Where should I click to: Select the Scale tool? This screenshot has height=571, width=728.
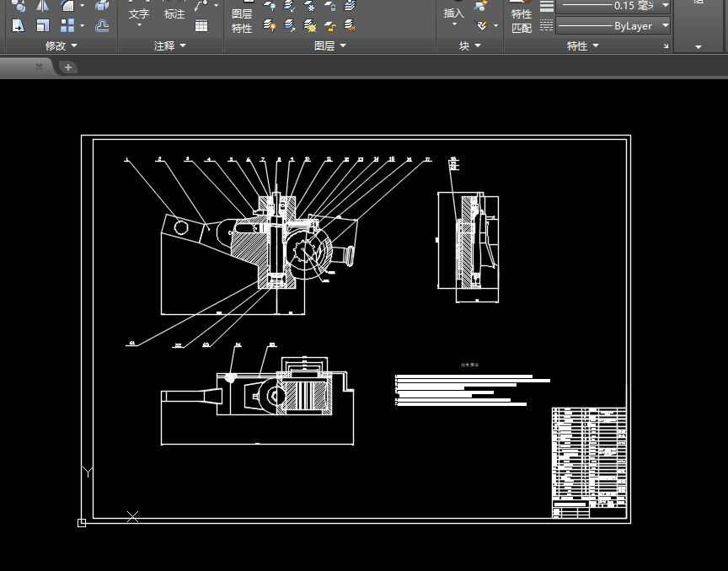tap(43, 26)
